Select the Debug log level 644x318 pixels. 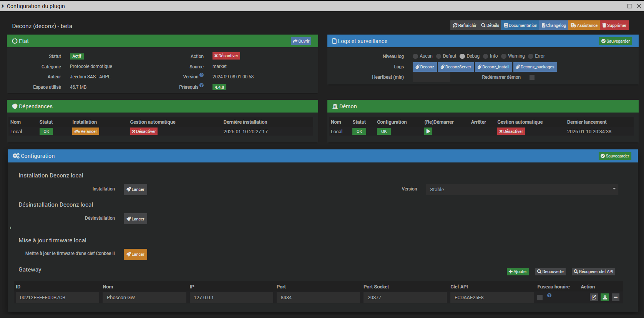pos(462,56)
